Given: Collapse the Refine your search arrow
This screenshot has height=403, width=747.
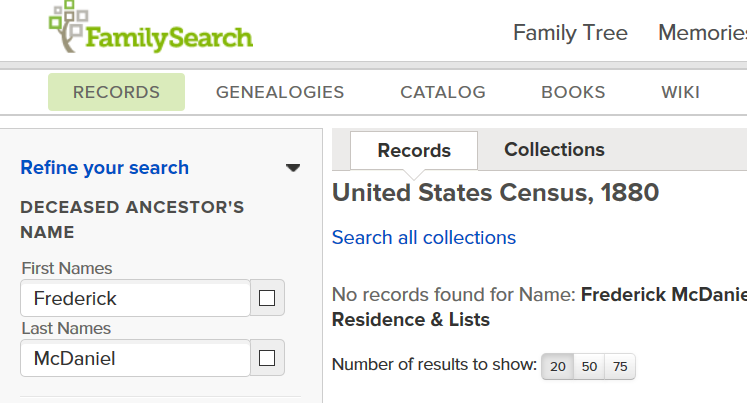Looking at the screenshot, I should pyautogui.click(x=293, y=168).
